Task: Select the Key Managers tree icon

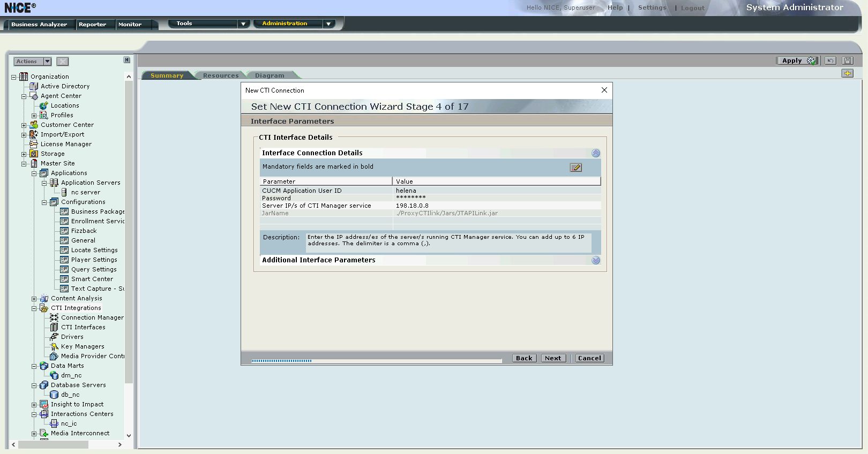Action: coord(54,346)
